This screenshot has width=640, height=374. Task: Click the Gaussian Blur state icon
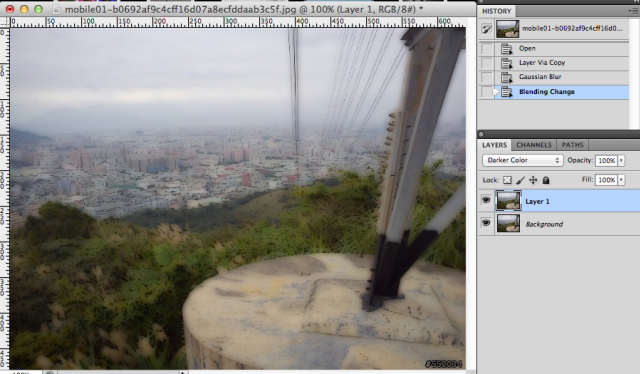coord(507,78)
